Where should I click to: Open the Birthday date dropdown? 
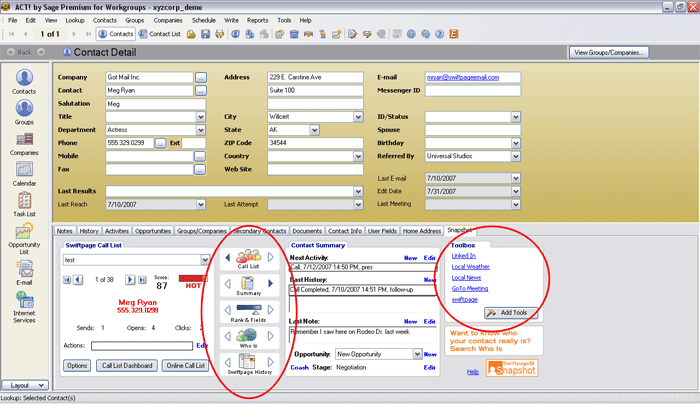click(516, 143)
